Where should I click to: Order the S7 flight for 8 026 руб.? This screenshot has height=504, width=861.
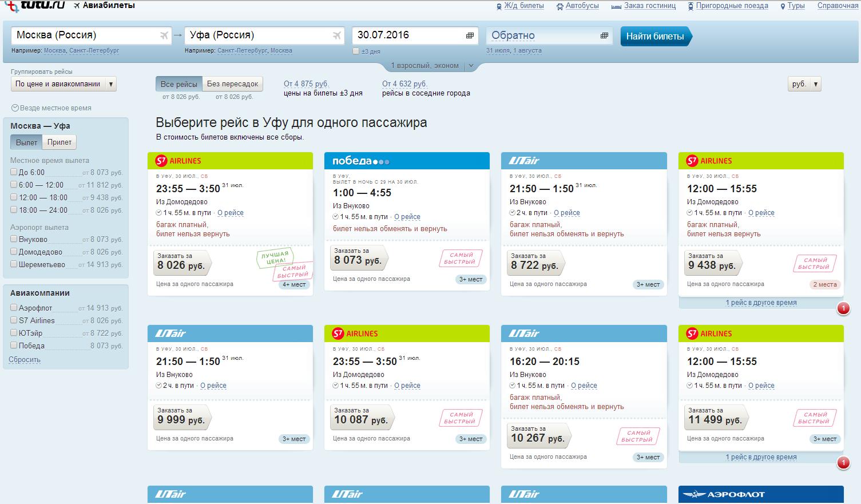[x=182, y=262]
